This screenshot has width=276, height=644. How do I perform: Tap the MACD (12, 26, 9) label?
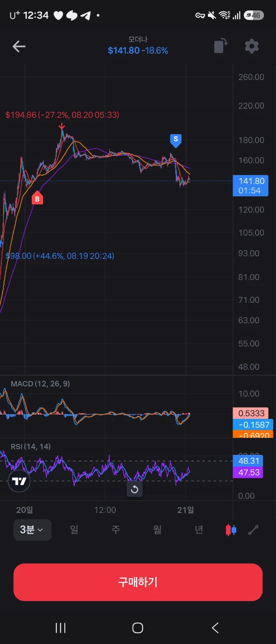pyautogui.click(x=40, y=384)
